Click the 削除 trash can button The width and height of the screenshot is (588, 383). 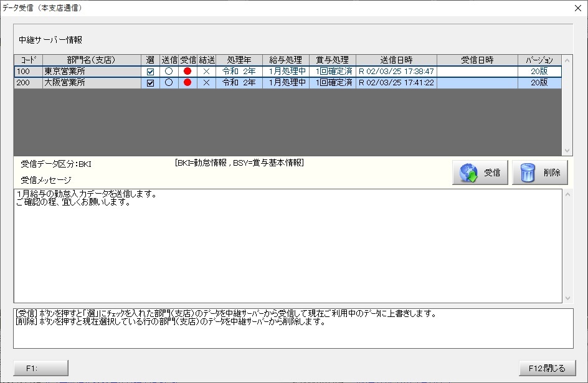pos(539,173)
